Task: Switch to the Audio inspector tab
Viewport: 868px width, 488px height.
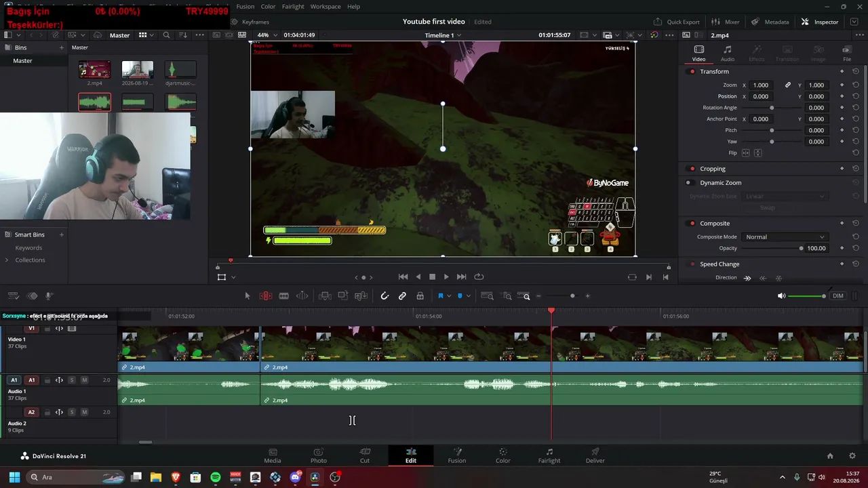Action: 727,54
